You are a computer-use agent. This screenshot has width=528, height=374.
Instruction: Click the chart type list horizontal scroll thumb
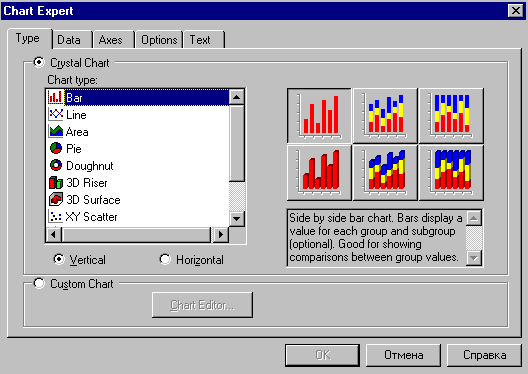pyautogui.click(x=136, y=234)
